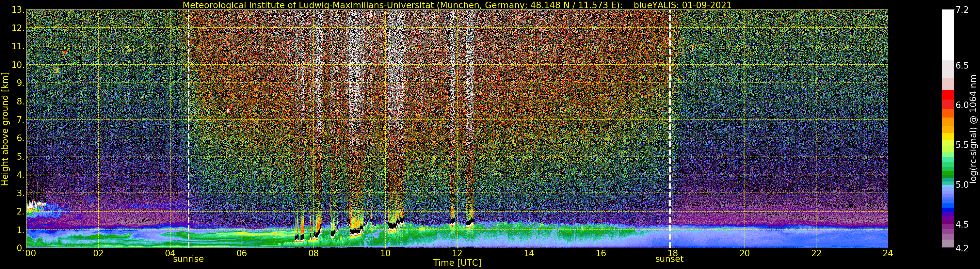Screen dimensions: 980x269
Task: Click the 20 tick on the time axis
Action: click(744, 253)
